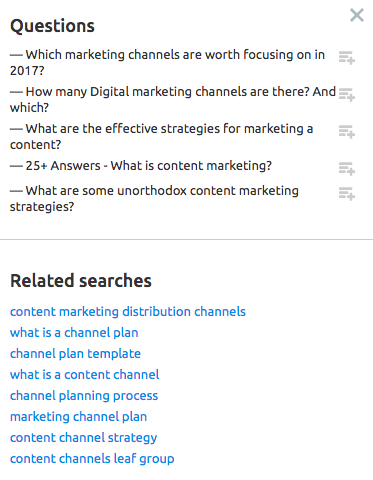
Task: Click the Related searches heading
Action: [x=81, y=281]
